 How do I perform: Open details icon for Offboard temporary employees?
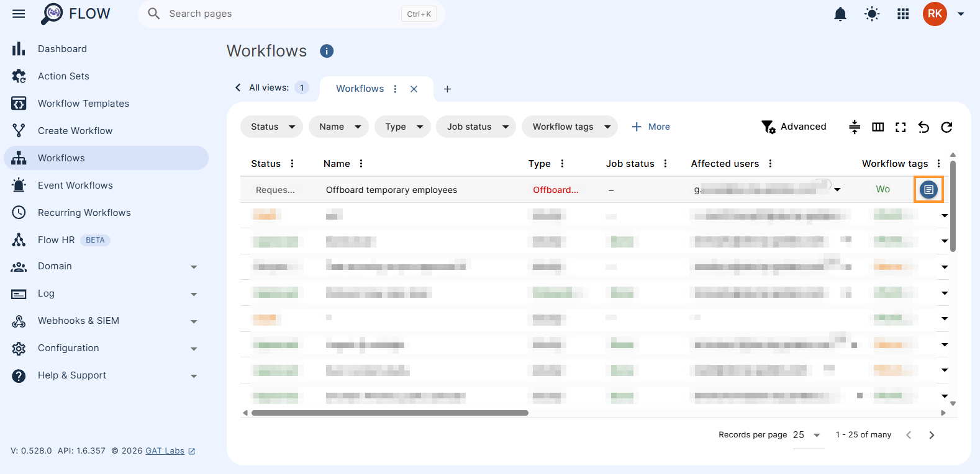pos(928,190)
